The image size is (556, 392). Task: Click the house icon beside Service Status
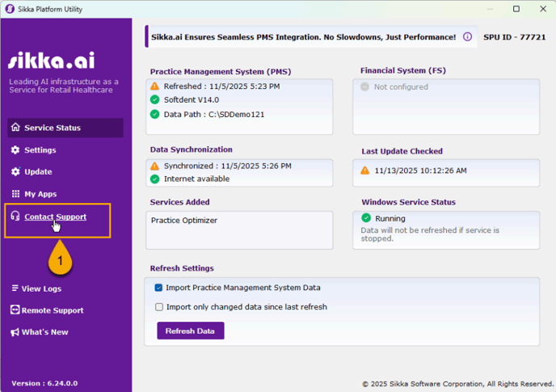15,128
